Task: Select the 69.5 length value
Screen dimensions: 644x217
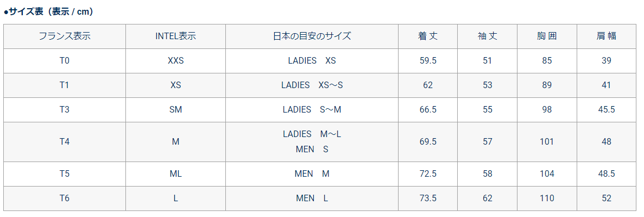Action: point(427,142)
